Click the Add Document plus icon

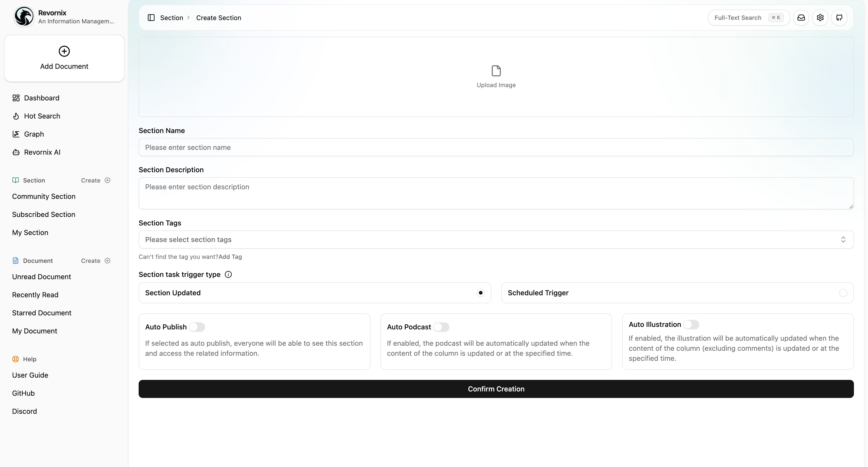point(64,51)
